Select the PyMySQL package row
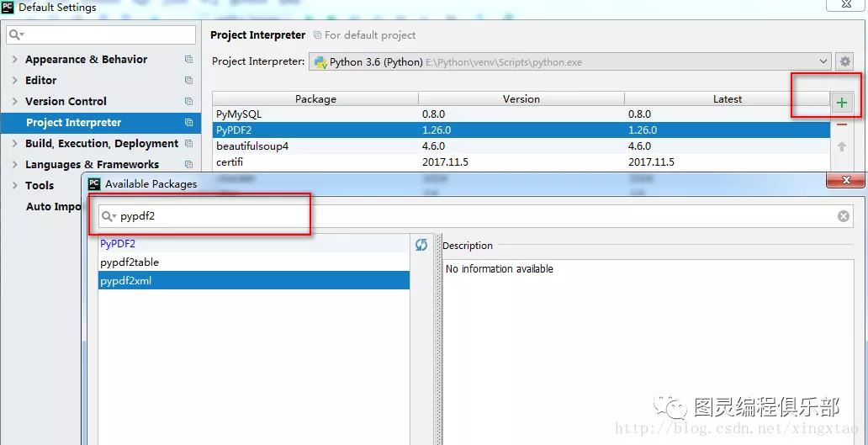The width and height of the screenshot is (868, 445). [521, 114]
